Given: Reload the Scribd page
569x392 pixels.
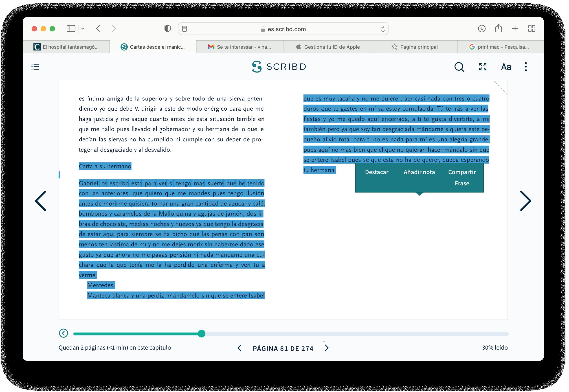Looking at the screenshot, I should 382,29.
